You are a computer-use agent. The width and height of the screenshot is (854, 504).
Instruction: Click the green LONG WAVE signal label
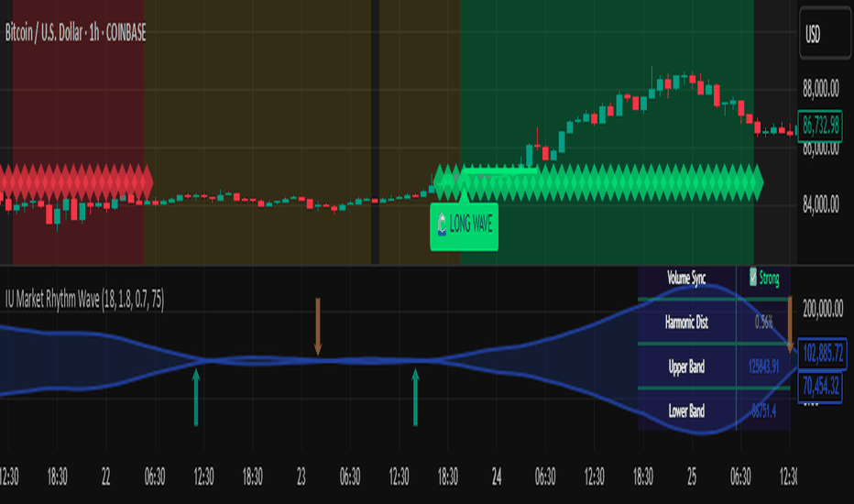[464, 225]
